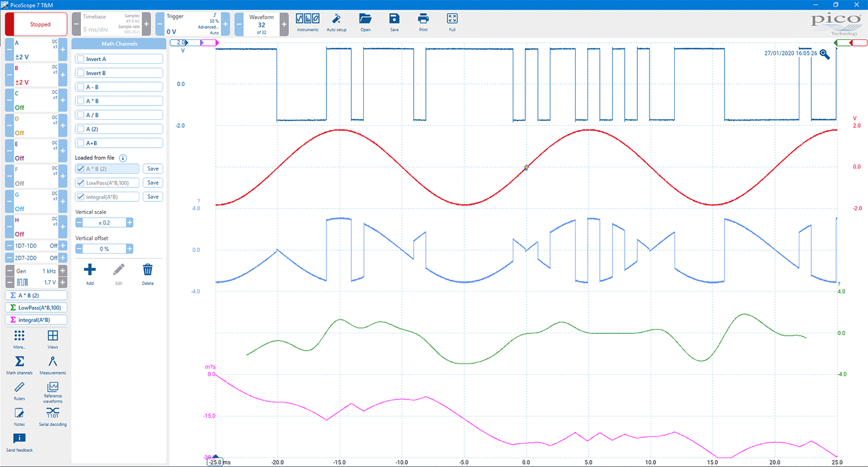Open the Math Channels panel header

pyautogui.click(x=119, y=44)
